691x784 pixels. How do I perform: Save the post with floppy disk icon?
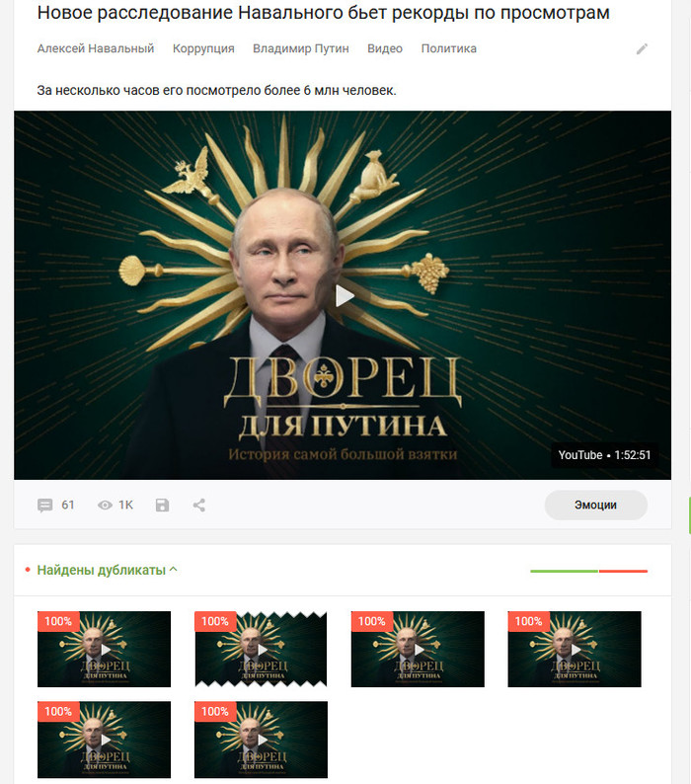pyautogui.click(x=162, y=505)
